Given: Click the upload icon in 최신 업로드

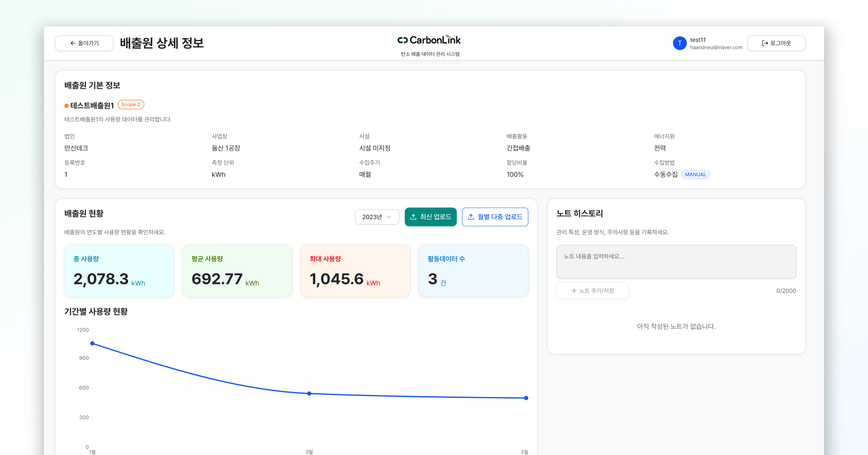Looking at the screenshot, I should click(413, 217).
